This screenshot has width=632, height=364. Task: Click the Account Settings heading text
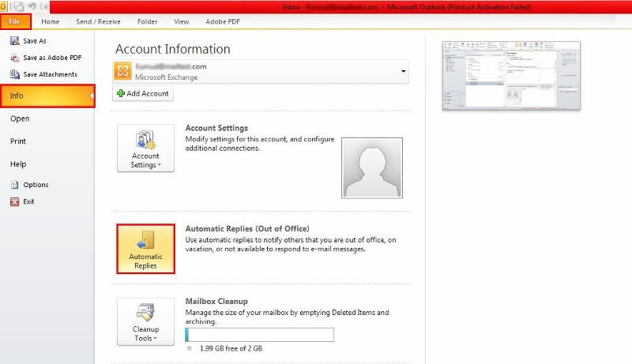tap(216, 128)
